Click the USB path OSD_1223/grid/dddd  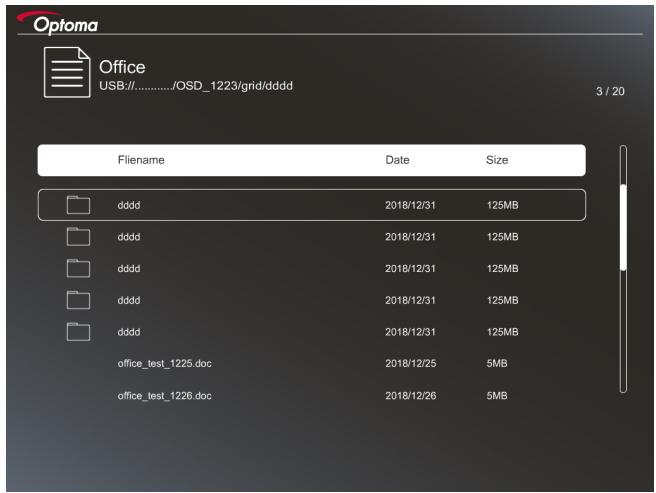[x=196, y=86]
